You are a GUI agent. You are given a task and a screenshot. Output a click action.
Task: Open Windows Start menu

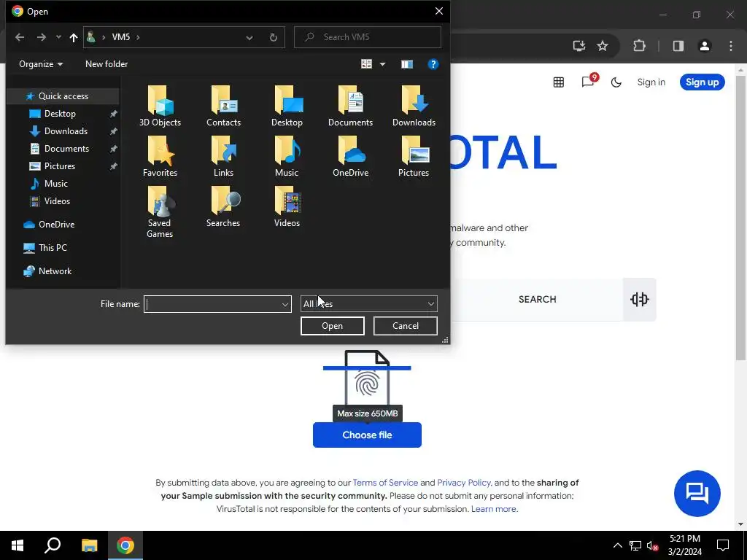pyautogui.click(x=18, y=545)
